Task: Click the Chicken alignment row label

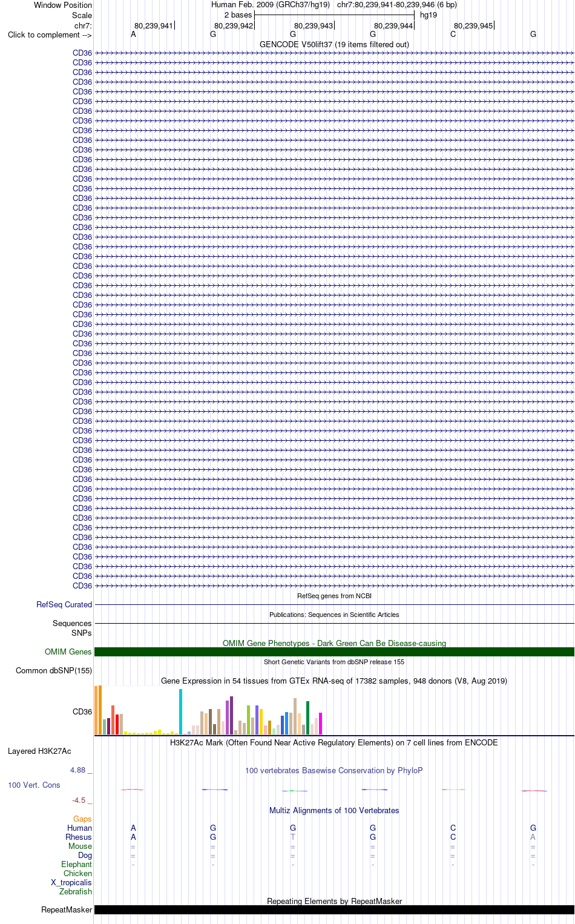Action: (78, 873)
